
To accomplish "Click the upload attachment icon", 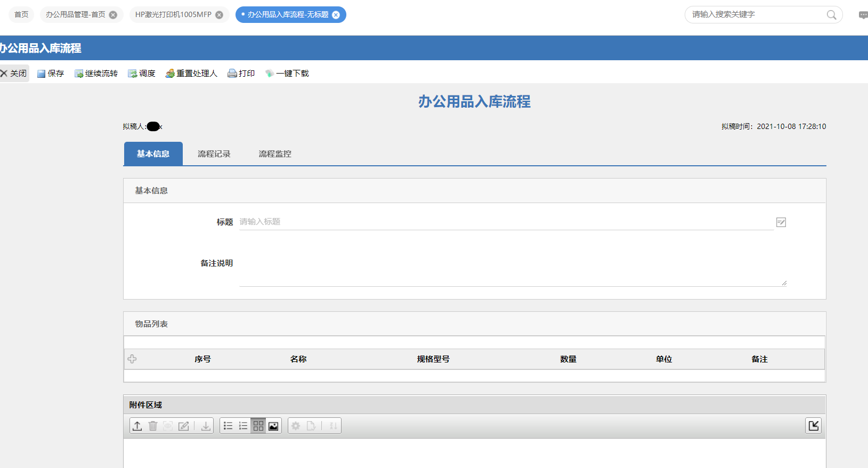I will (x=137, y=426).
